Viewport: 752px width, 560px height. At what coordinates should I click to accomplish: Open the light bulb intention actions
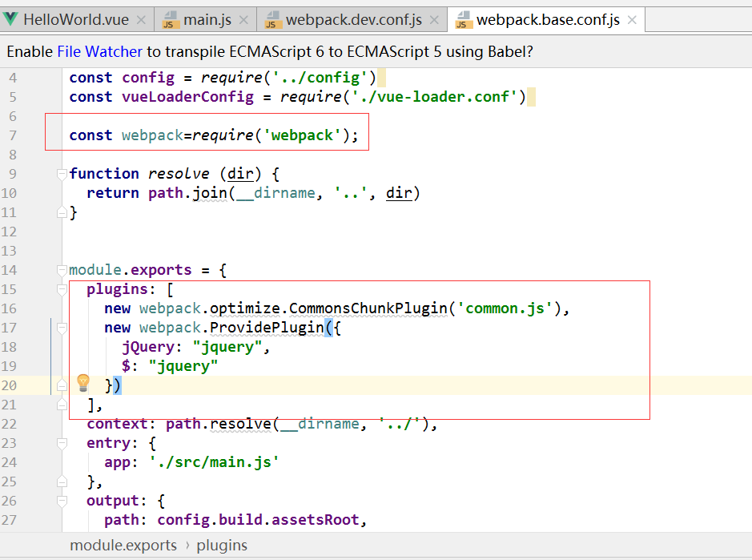(x=83, y=382)
